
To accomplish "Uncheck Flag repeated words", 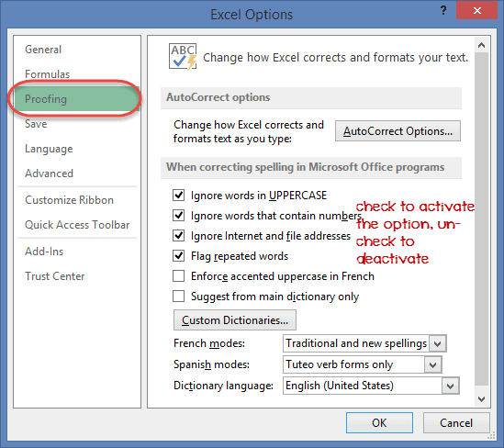I will coord(179,256).
